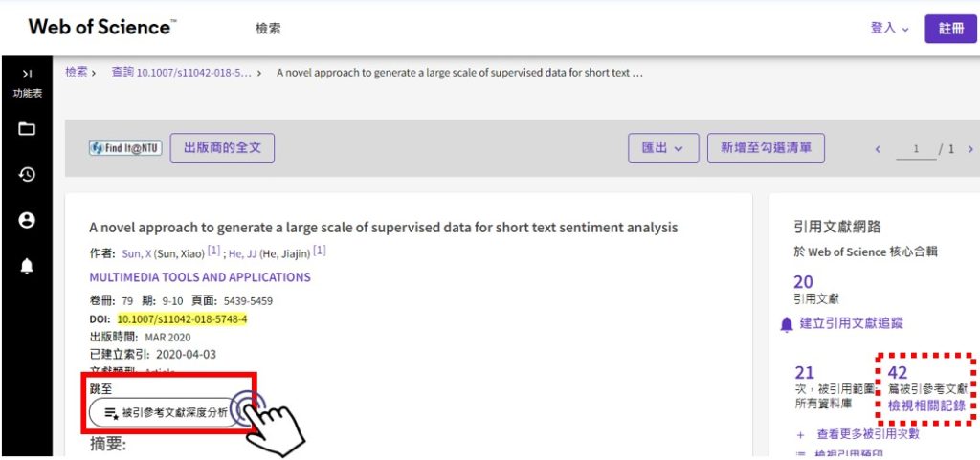Open the 檢索 menu item in header
The width and height of the screenshot is (980, 460).
pos(268,29)
